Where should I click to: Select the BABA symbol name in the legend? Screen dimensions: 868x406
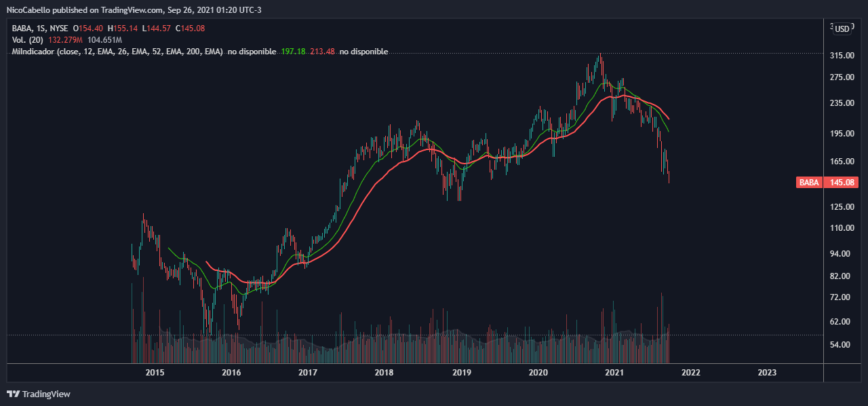(x=22, y=29)
